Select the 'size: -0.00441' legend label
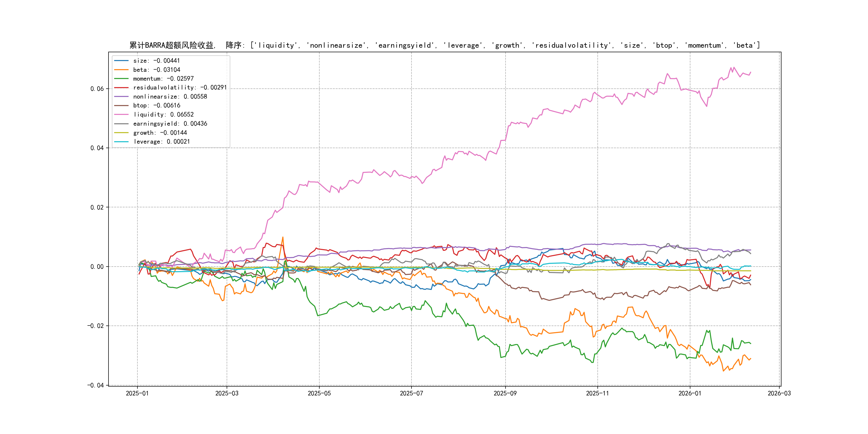868x434 pixels. click(x=156, y=61)
